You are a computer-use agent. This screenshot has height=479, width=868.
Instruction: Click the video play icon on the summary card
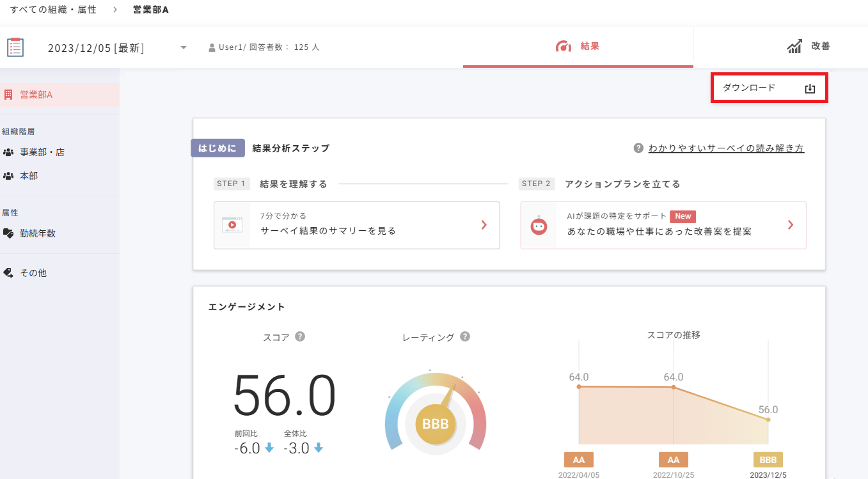pyautogui.click(x=232, y=225)
